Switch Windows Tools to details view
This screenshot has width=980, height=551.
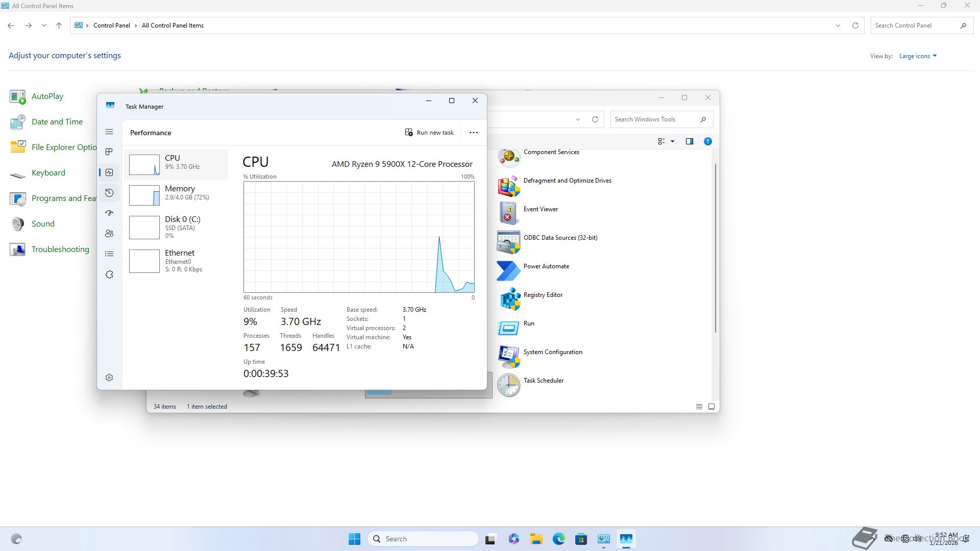699,407
